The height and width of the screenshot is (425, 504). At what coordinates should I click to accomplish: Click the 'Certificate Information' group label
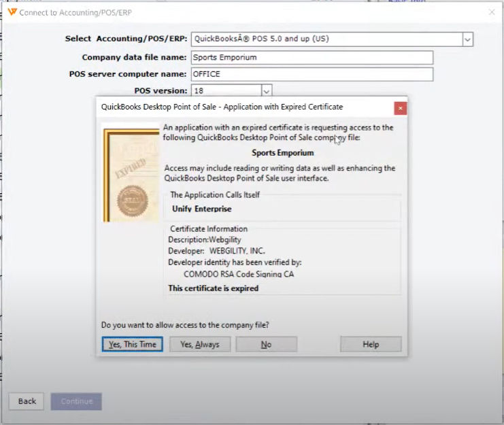209,228
